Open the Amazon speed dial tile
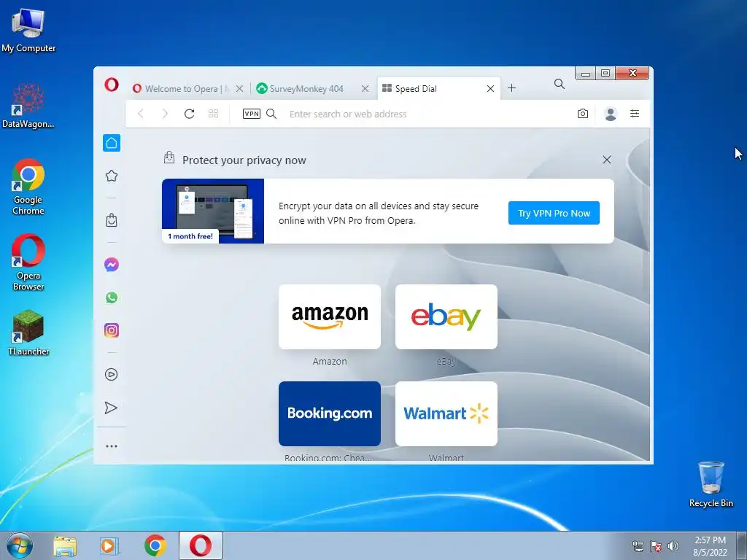 point(330,316)
